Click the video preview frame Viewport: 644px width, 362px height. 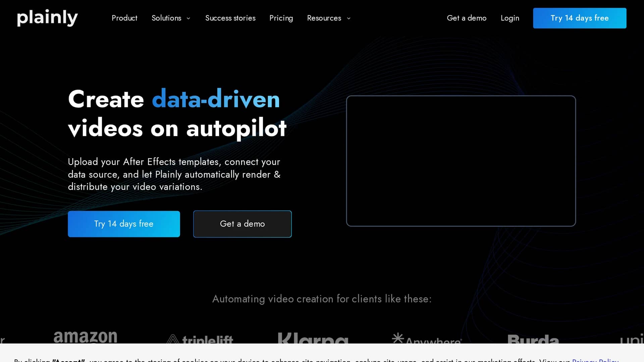click(x=461, y=161)
